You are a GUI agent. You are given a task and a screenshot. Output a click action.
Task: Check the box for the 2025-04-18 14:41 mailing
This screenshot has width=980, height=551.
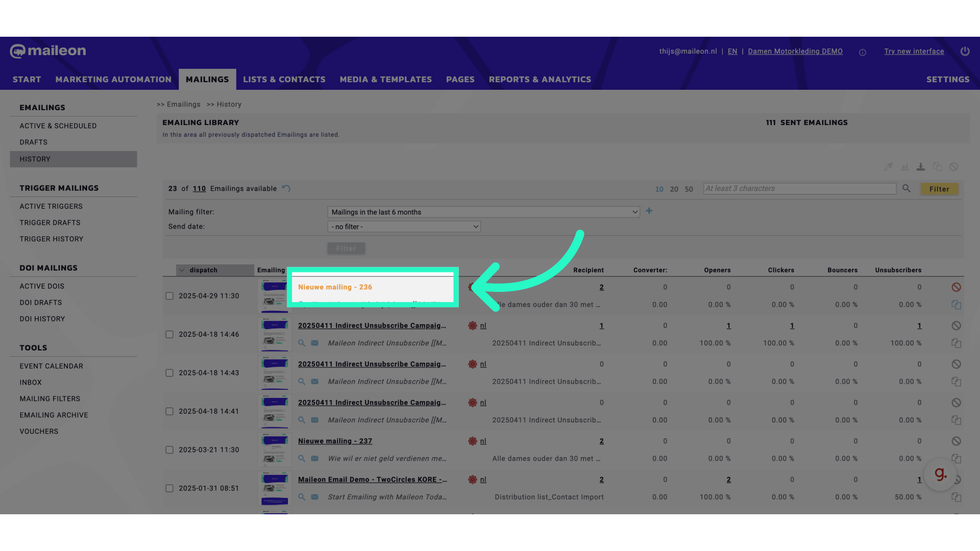[169, 411]
